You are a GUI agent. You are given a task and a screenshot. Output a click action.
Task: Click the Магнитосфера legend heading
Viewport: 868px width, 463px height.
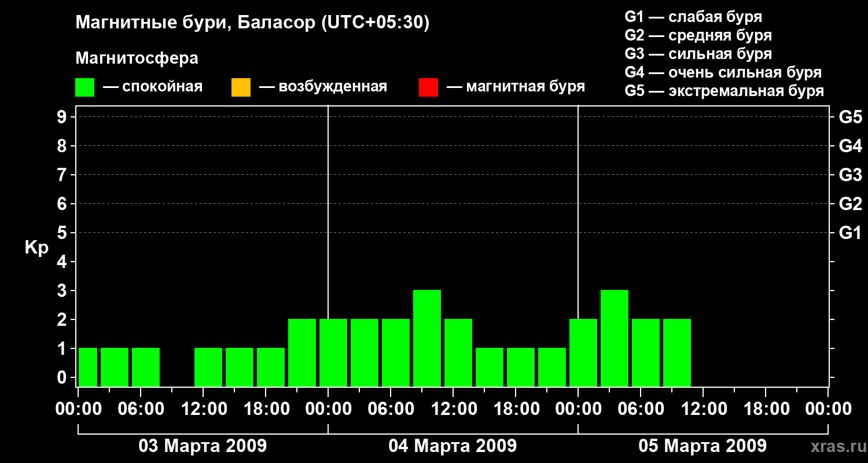pyautogui.click(x=137, y=58)
